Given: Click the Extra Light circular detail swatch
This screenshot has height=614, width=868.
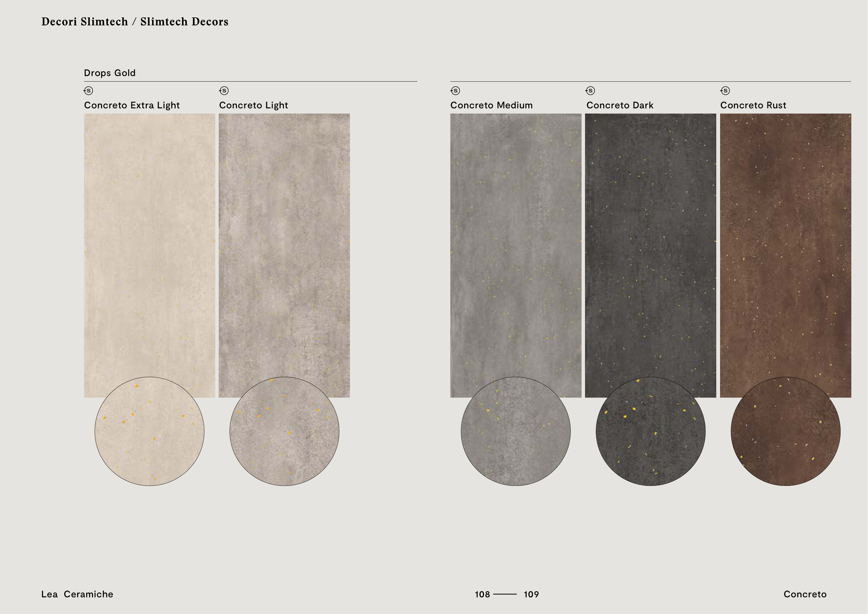Looking at the screenshot, I should click(149, 431).
